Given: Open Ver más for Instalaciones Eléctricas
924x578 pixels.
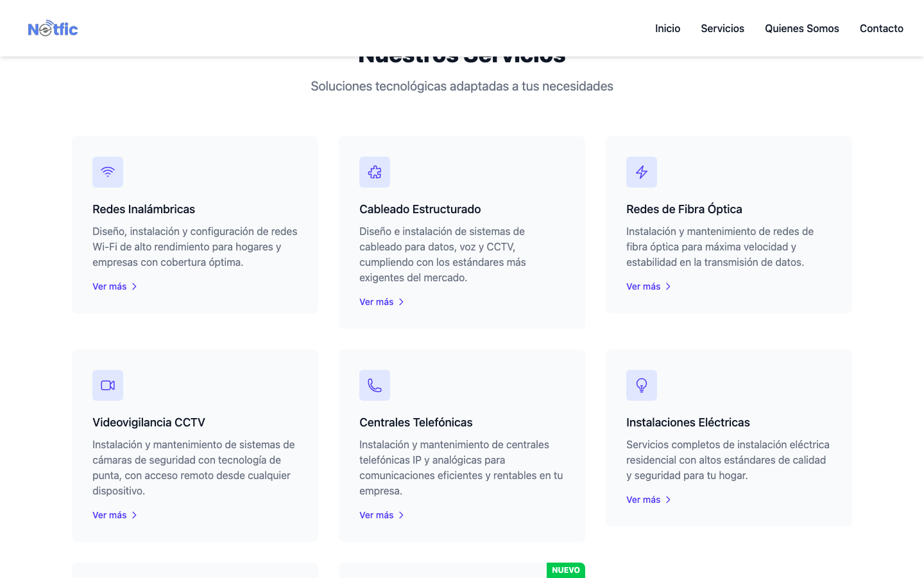Looking at the screenshot, I should pos(649,500).
